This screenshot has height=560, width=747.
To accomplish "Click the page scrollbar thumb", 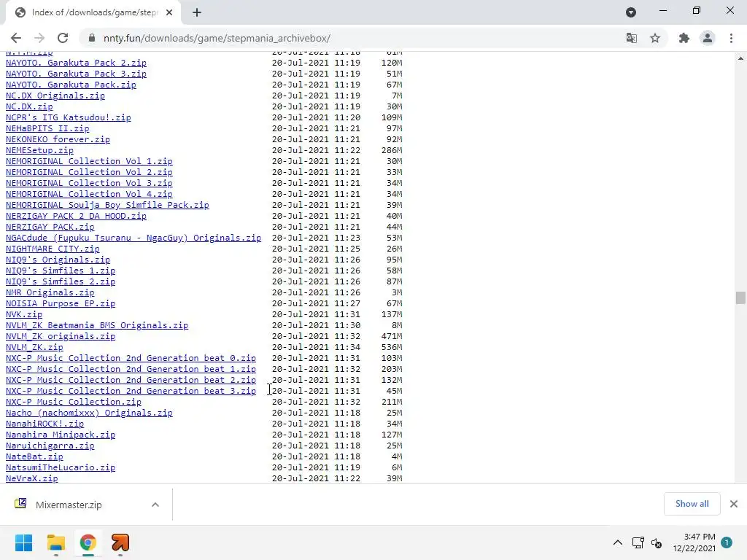I will 740,297.
